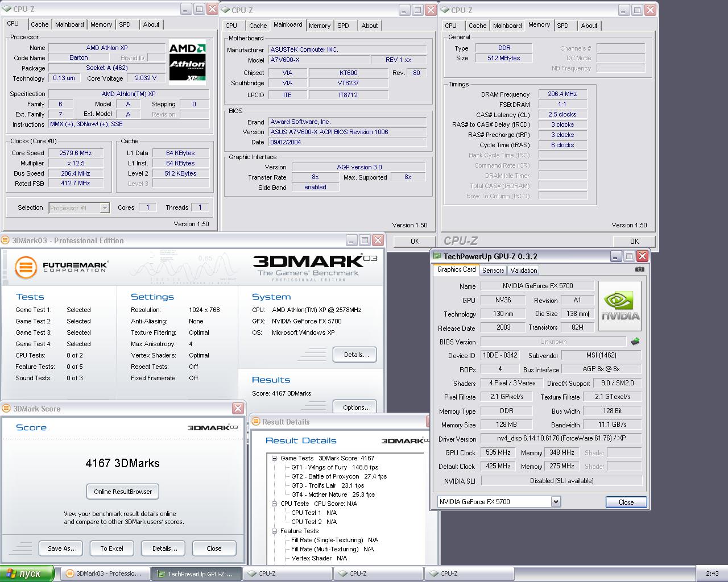This screenshot has width=728, height=582.
Task: Click the Chipset KT600 field
Action: click(x=349, y=73)
